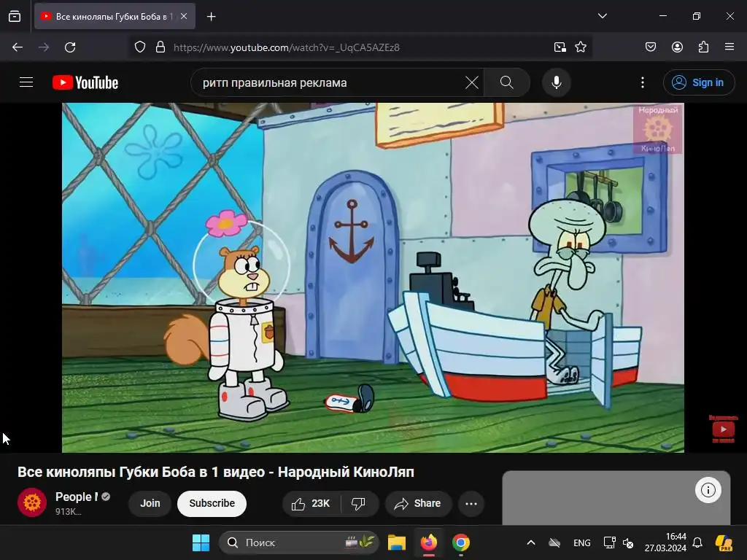
Task: Share the video
Action: (x=418, y=503)
